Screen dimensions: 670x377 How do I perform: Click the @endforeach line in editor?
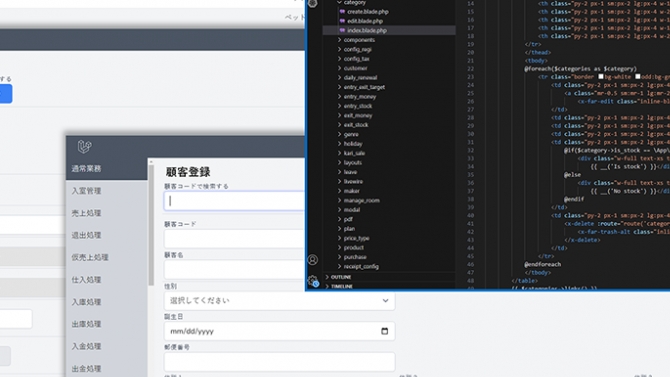point(543,265)
